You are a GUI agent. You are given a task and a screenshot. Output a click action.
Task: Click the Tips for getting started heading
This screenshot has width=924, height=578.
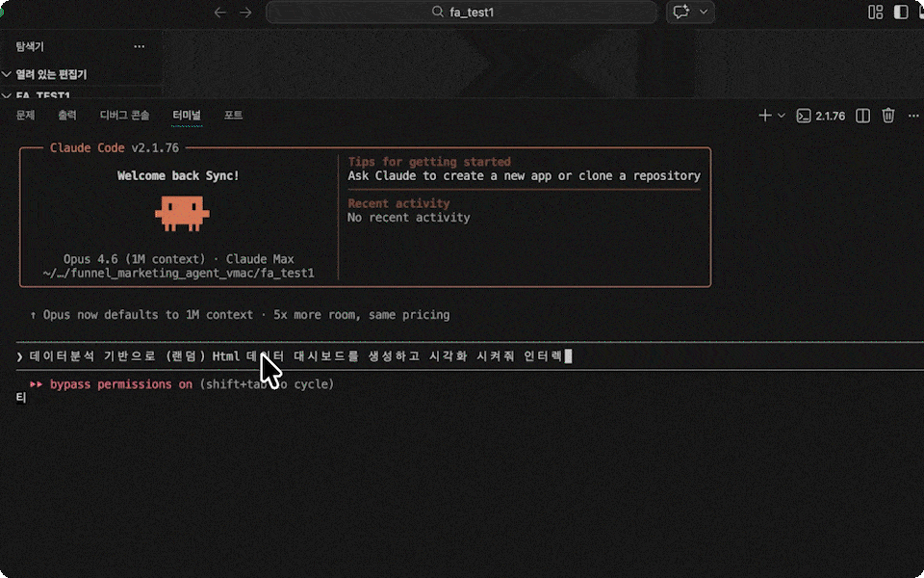pos(429,162)
